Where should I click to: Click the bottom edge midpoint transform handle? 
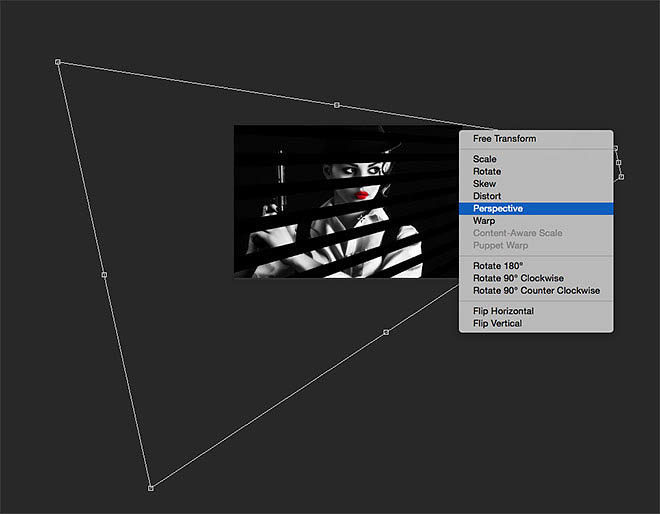tap(386, 332)
